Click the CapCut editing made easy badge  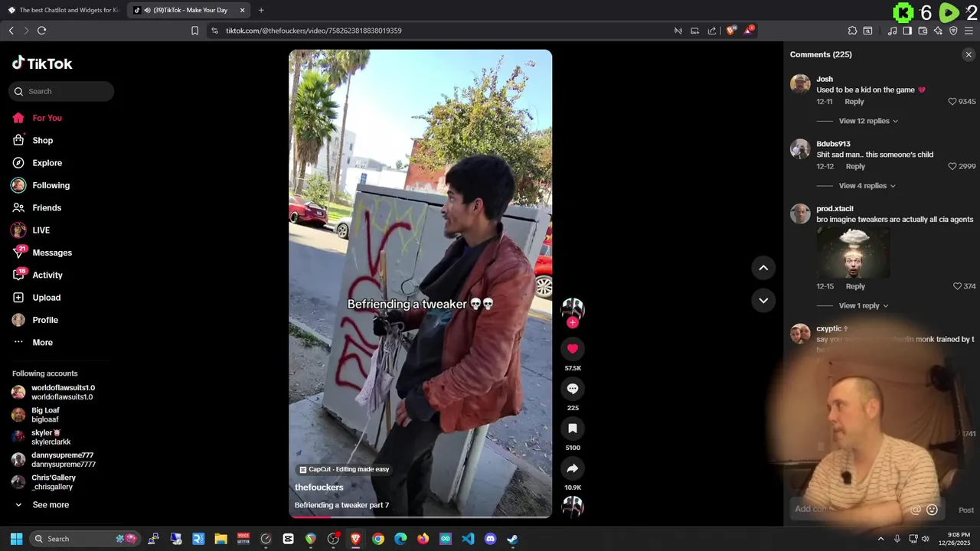[x=344, y=469]
